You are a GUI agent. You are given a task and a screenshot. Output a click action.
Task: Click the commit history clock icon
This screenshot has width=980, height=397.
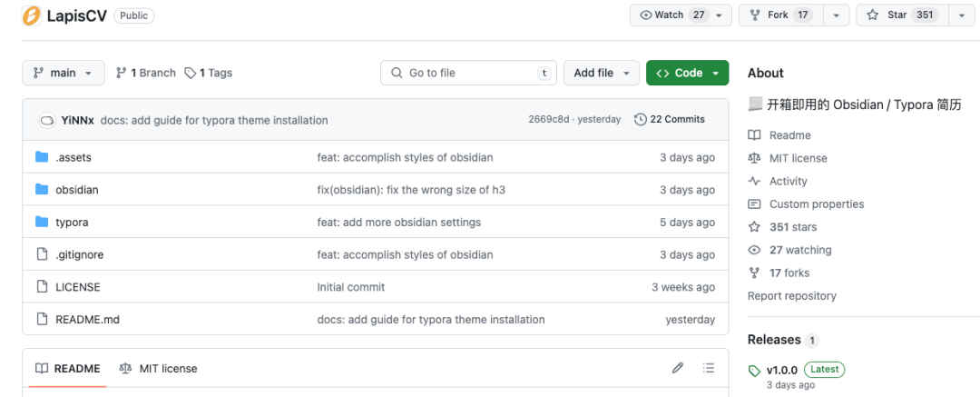[x=641, y=120]
